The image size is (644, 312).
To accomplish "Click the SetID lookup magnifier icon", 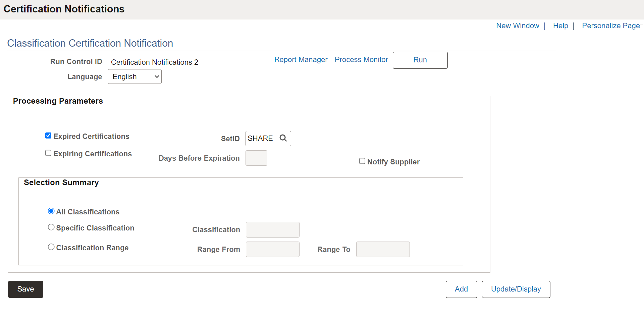I will tap(283, 138).
